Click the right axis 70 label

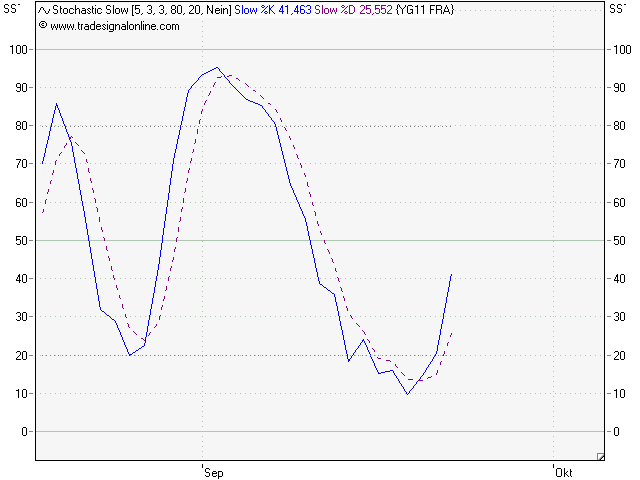[x=619, y=164]
